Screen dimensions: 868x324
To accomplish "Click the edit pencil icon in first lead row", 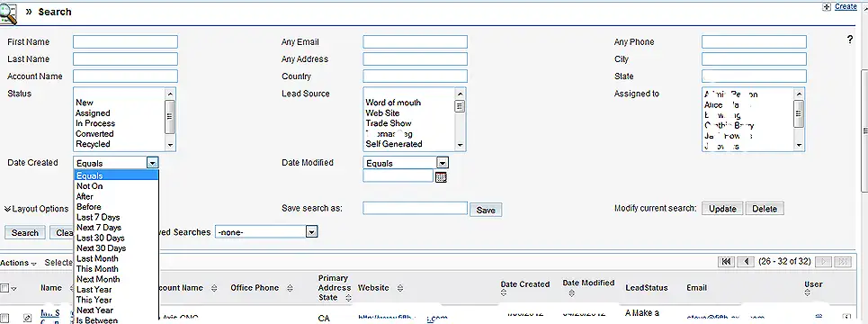I will coord(27,318).
